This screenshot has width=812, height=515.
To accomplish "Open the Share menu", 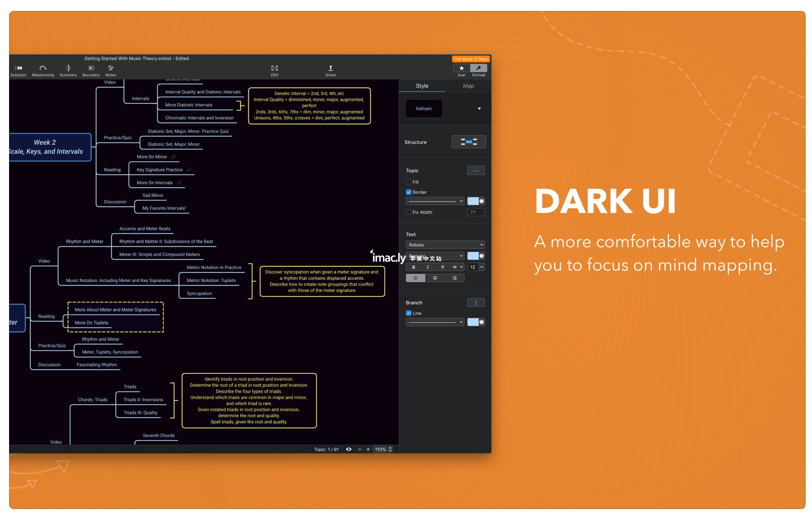I will 331,71.
